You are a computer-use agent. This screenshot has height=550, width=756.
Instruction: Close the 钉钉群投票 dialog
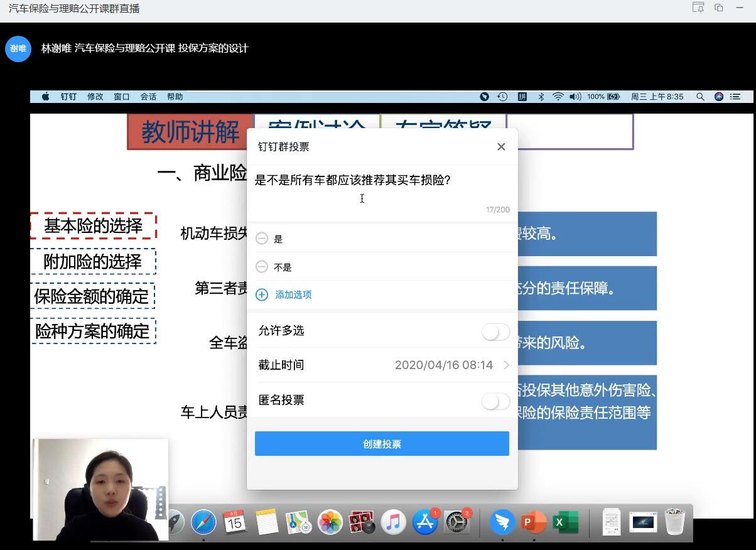501,146
